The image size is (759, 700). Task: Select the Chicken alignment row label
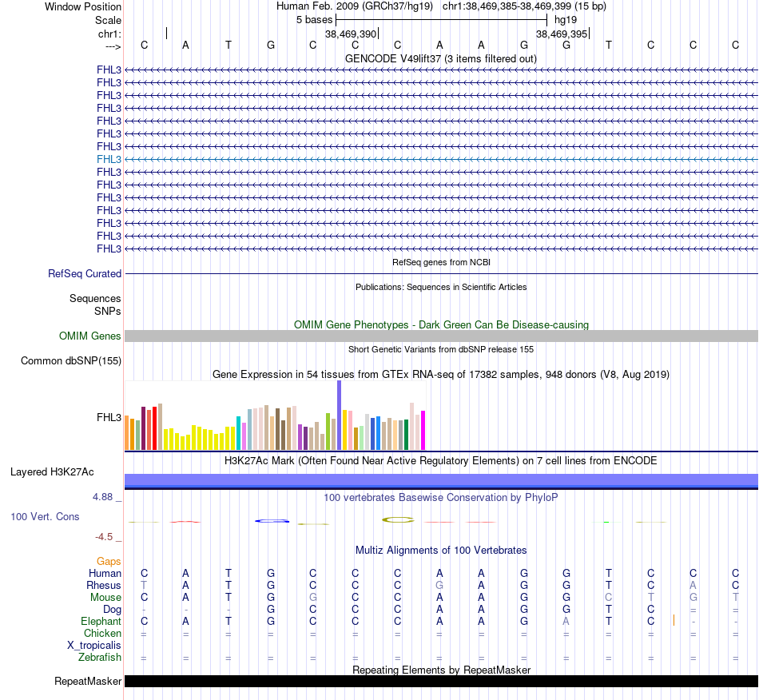[102, 633]
